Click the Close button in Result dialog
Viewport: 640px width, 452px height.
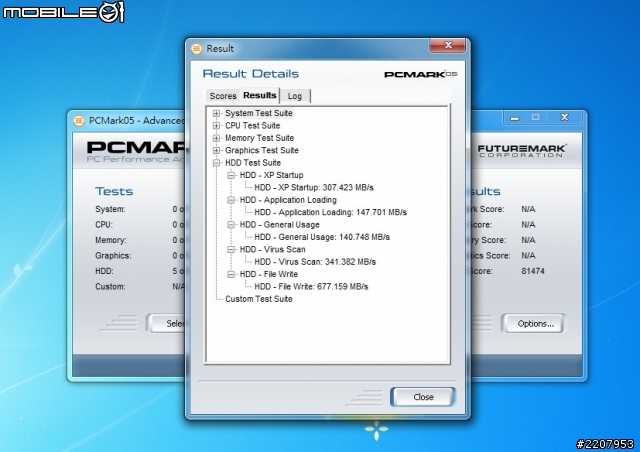(x=423, y=397)
